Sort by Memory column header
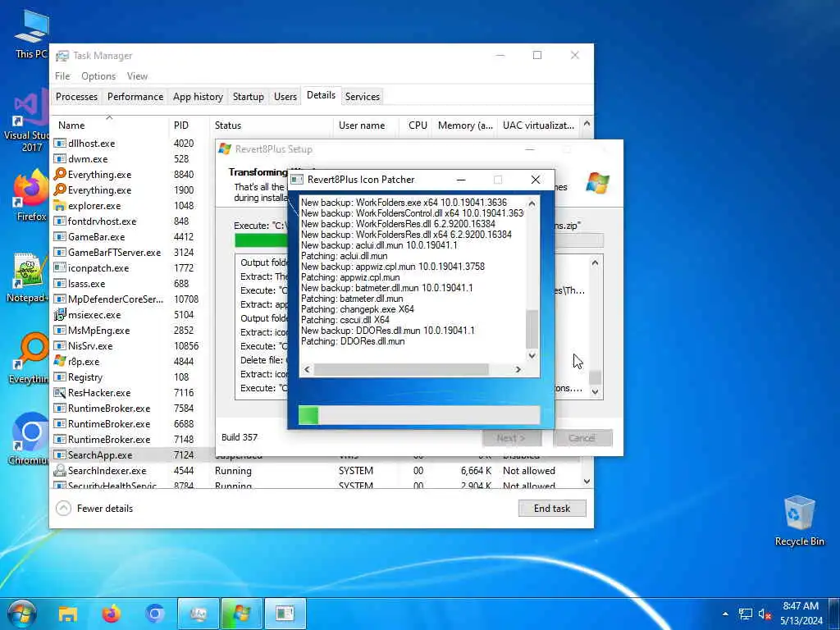840x630 pixels. (464, 126)
